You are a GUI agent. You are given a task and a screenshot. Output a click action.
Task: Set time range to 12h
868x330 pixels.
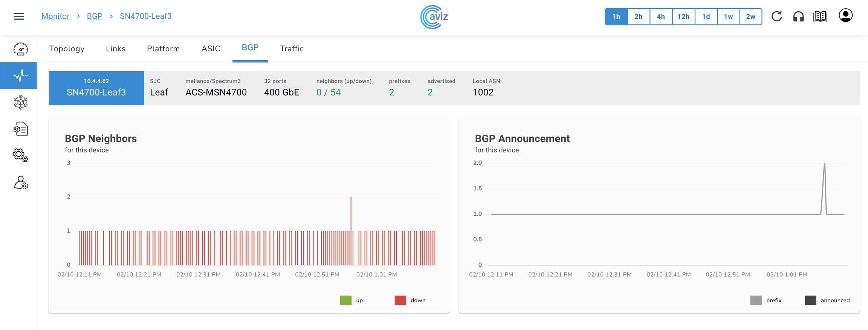pos(683,17)
